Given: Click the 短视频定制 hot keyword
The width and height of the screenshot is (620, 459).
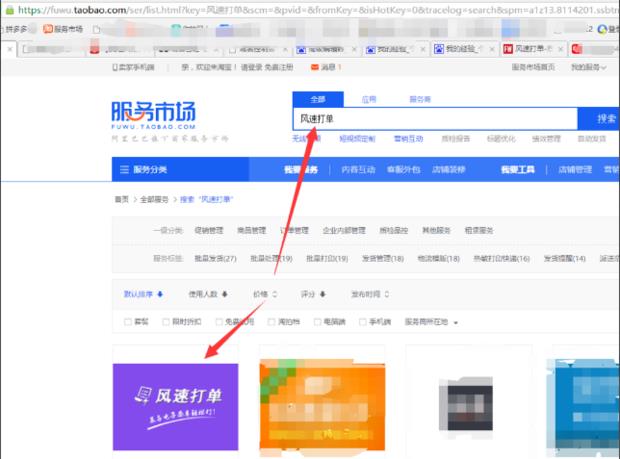Looking at the screenshot, I should (357, 139).
